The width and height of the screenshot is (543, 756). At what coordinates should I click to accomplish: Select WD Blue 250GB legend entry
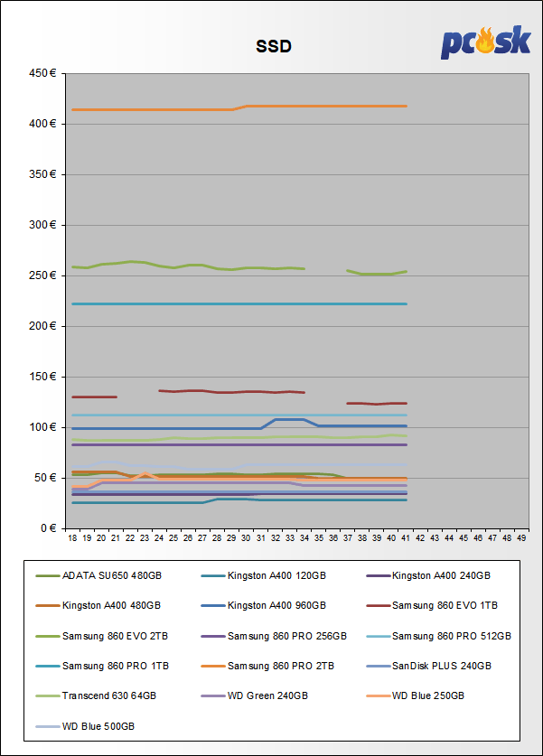pyautogui.click(x=416, y=696)
